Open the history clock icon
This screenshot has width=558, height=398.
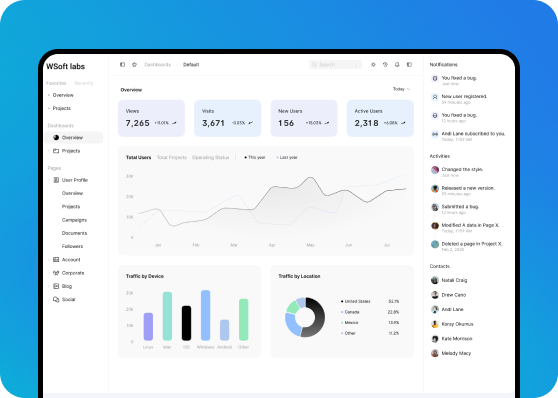[385, 64]
